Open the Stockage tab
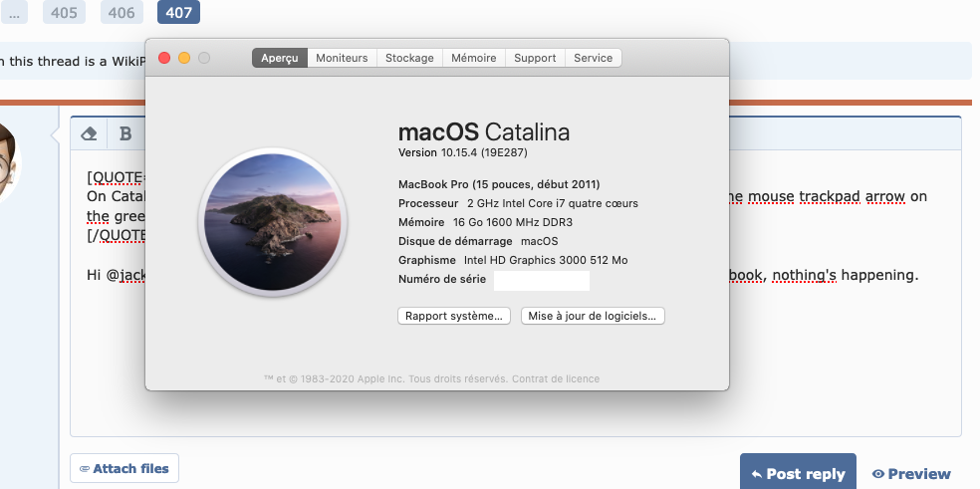 [409, 58]
